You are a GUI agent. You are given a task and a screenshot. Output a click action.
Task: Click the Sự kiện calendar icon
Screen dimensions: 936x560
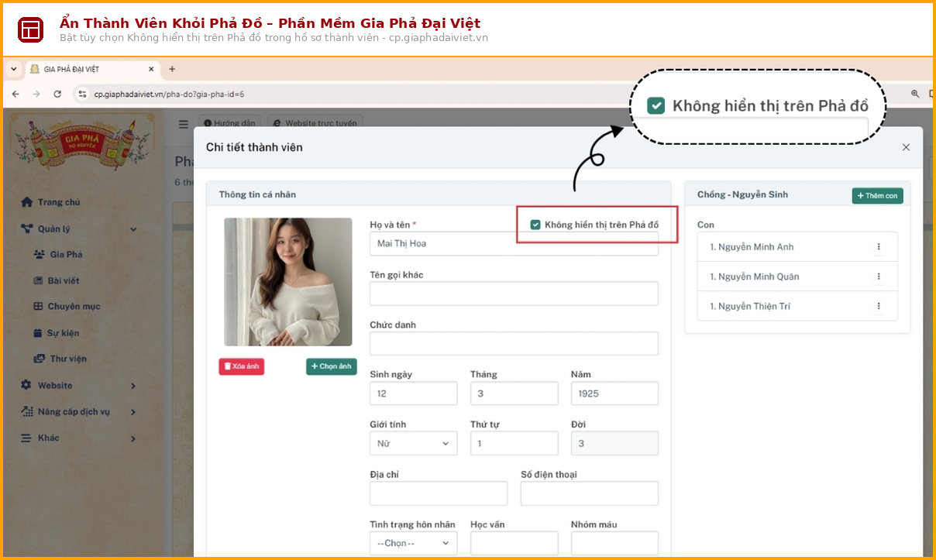(39, 333)
